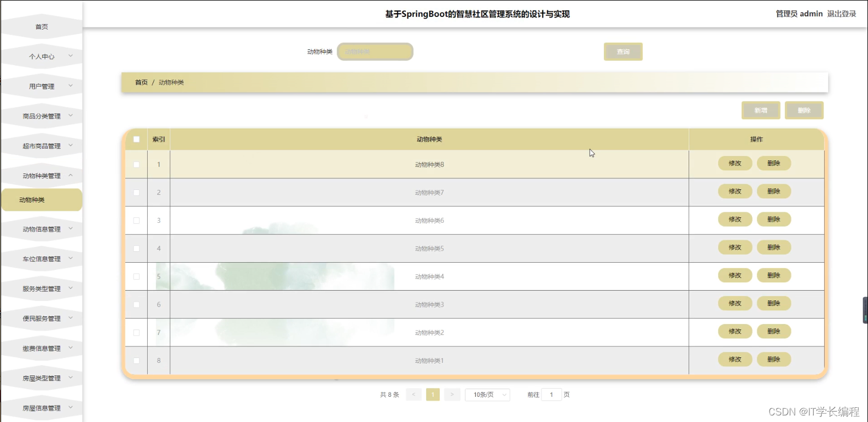Open the 房屋信息管理 sidebar menu
The width and height of the screenshot is (868, 422).
pos(42,408)
